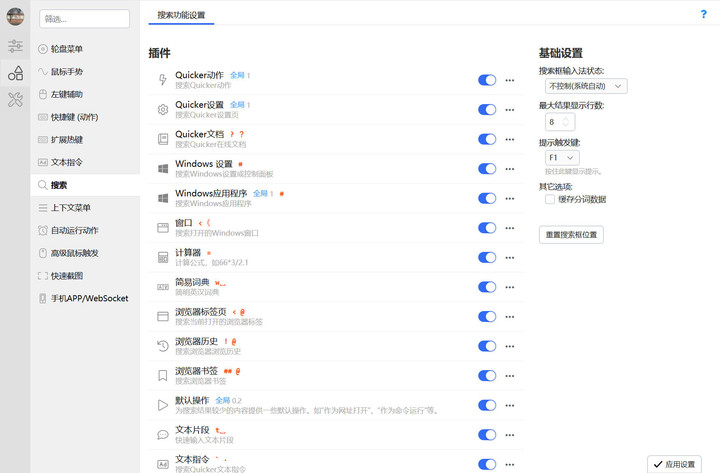
Task: Toggle the 简易词典 plugin switch
Action: point(487,287)
